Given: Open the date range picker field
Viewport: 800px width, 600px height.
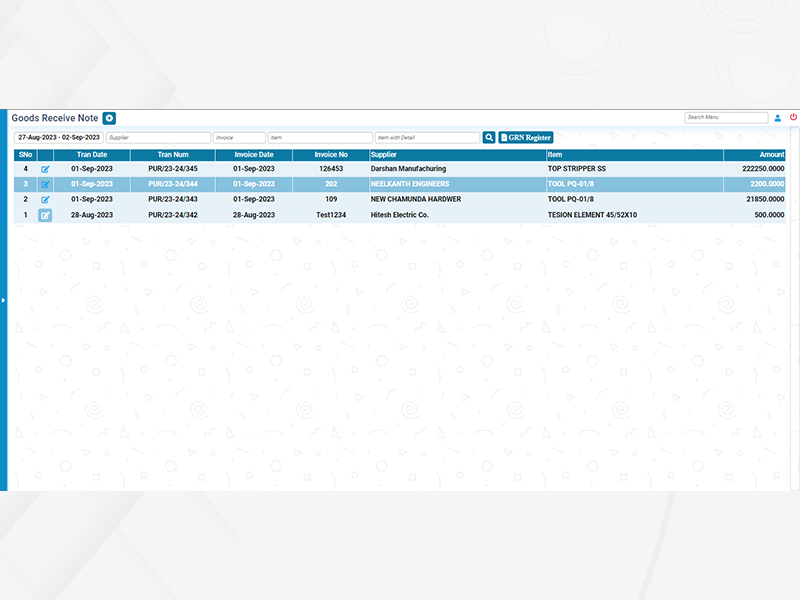Looking at the screenshot, I should 58,137.
